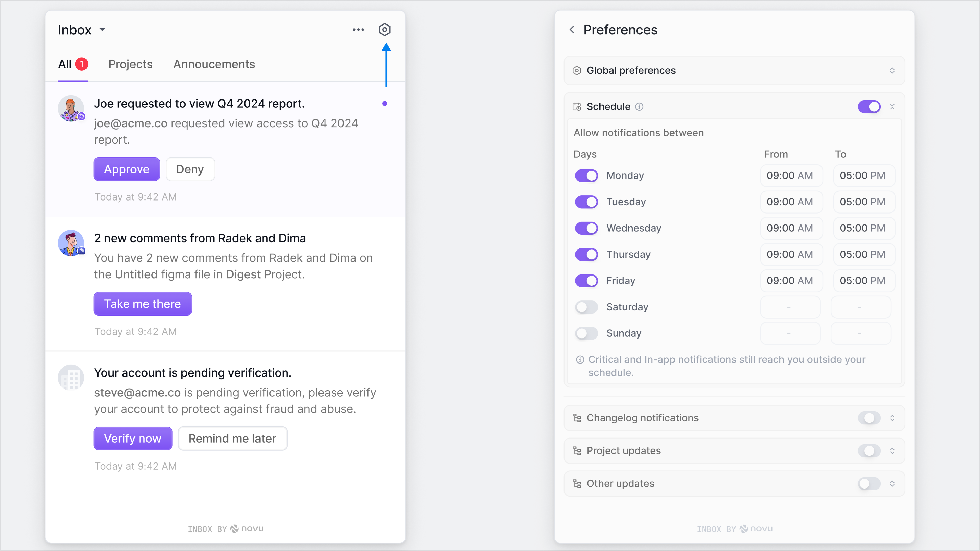Viewport: 980px width, 551px height.
Task: Turn off the Schedule toggle
Action: pyautogui.click(x=869, y=106)
